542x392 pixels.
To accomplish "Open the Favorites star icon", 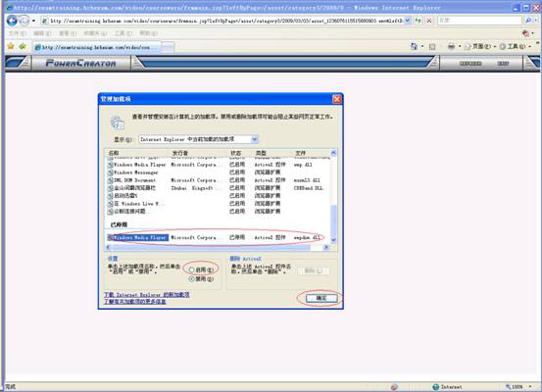I will pyautogui.click(x=11, y=46).
